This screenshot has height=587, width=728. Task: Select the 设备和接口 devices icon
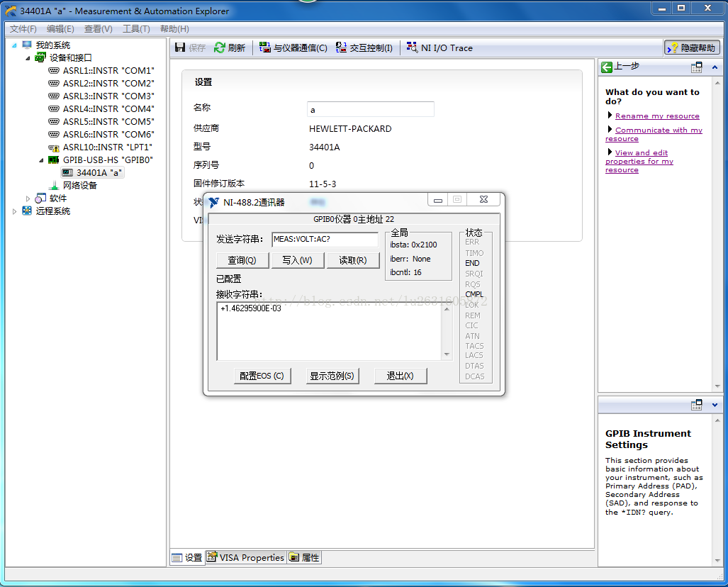click(x=40, y=57)
